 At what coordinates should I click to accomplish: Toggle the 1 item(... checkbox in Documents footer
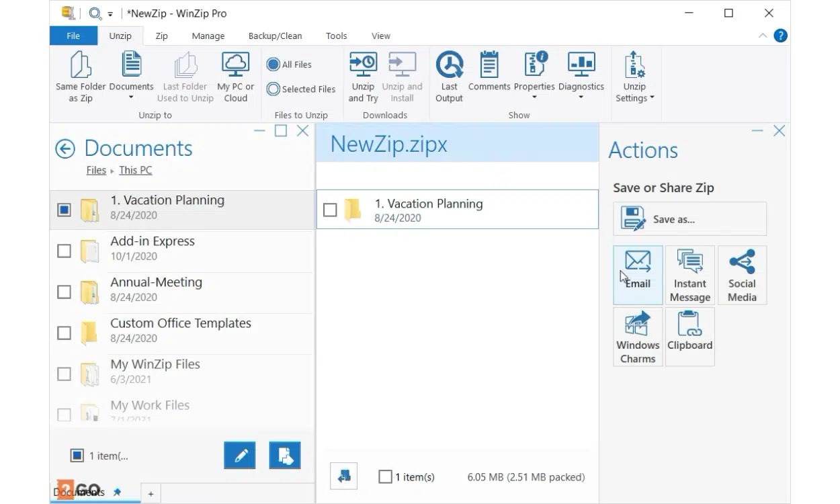77,456
